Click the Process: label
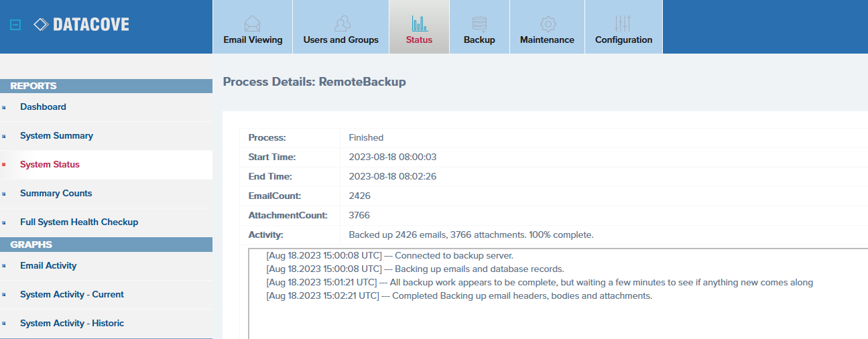The width and height of the screenshot is (868, 339). (267, 137)
